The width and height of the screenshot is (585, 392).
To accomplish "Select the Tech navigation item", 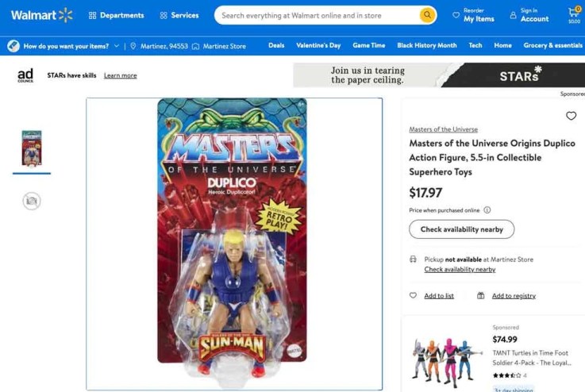I will pyautogui.click(x=475, y=45).
